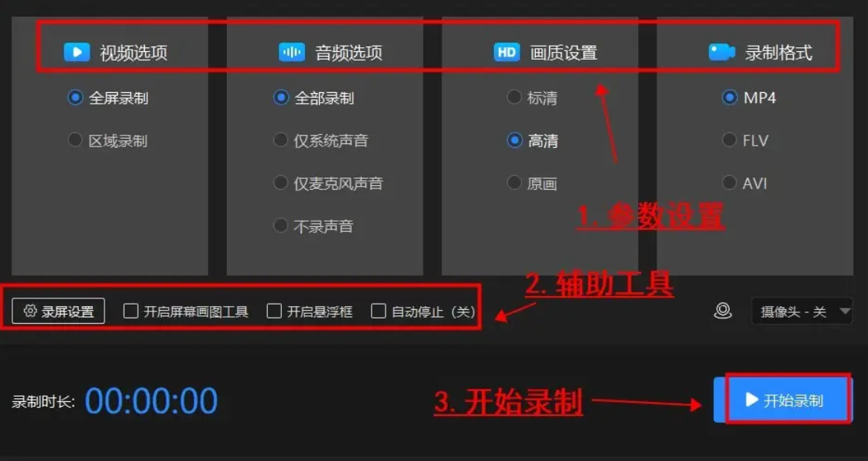Click the 画质设置 heading text

tap(564, 53)
